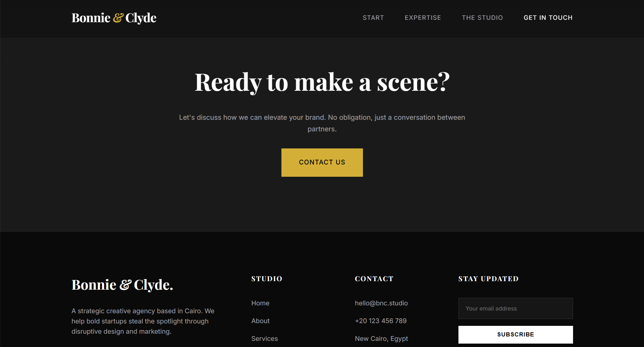Click the STAY UPDATED heading

pos(488,279)
